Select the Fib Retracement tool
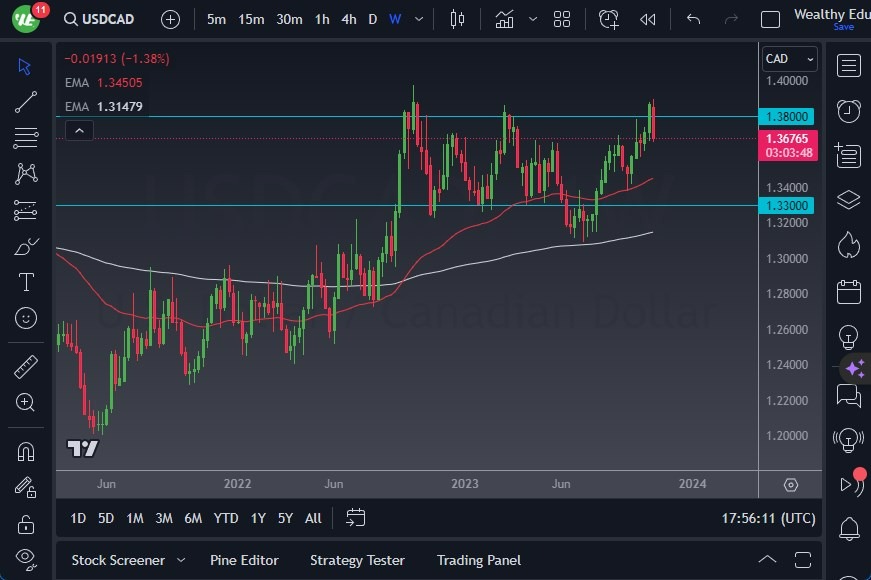871x580 pixels. click(x=25, y=137)
